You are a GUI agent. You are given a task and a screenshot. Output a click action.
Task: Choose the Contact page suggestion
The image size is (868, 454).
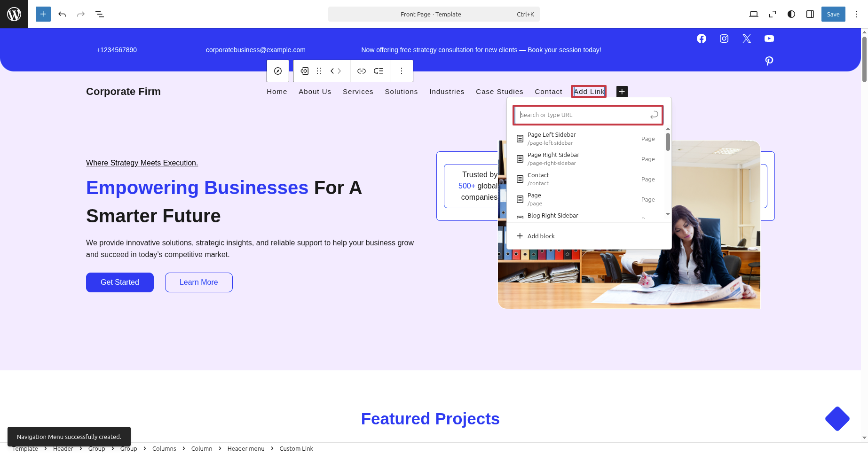(586, 179)
